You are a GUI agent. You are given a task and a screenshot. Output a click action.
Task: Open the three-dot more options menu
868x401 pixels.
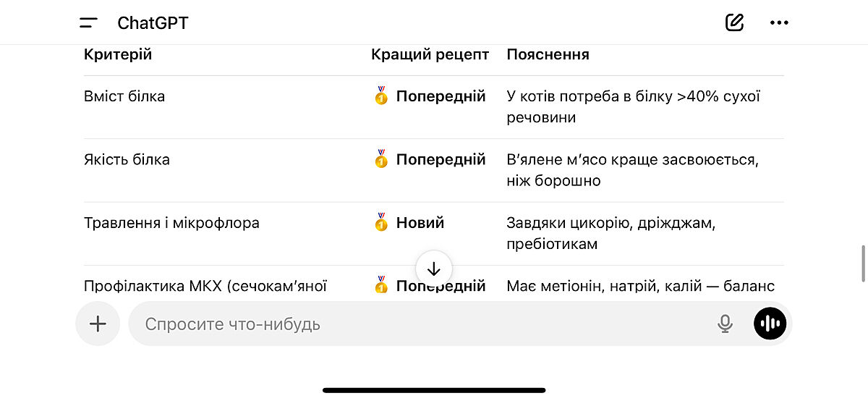tap(779, 22)
